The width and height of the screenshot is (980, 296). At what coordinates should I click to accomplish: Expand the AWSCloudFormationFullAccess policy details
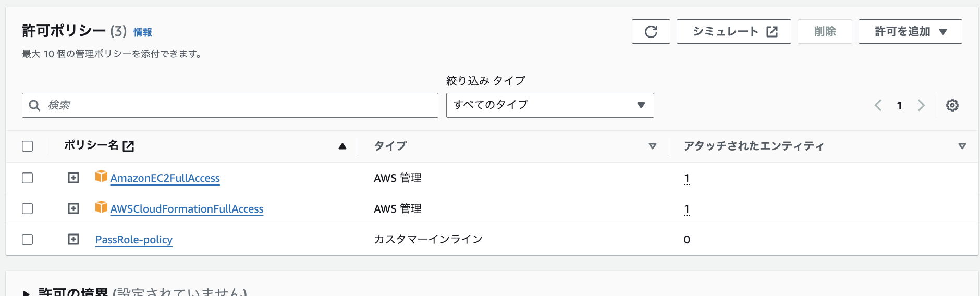(73, 208)
